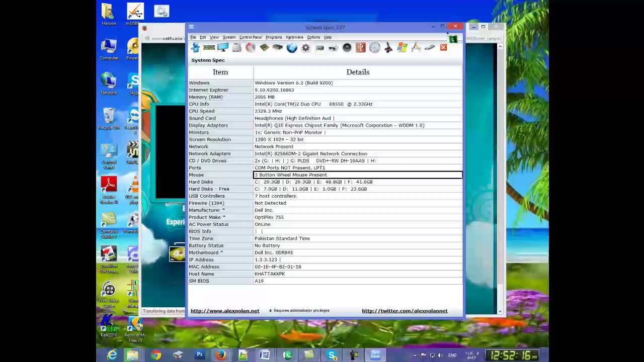Click the volume speaker tray icon
The height and width of the screenshot is (362, 644).
[440, 355]
